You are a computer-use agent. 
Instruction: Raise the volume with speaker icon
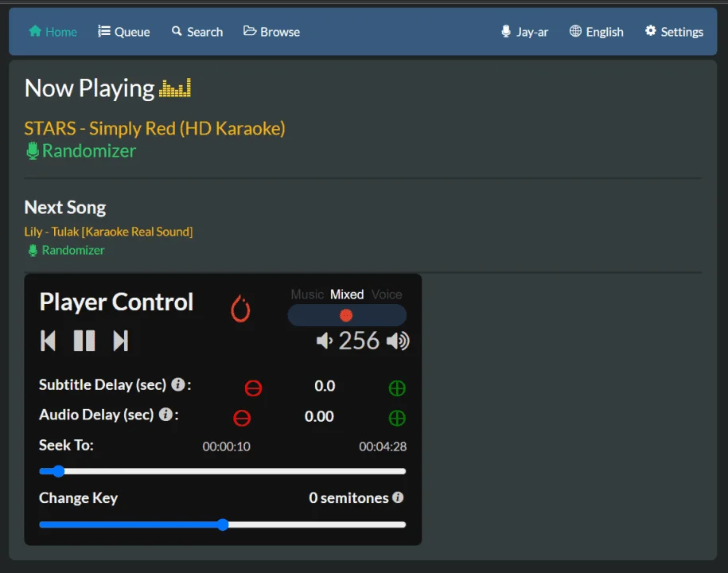coord(398,341)
